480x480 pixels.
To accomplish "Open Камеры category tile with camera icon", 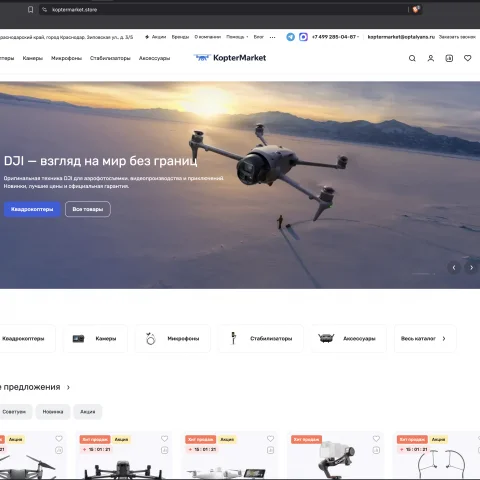I will 95,339.
